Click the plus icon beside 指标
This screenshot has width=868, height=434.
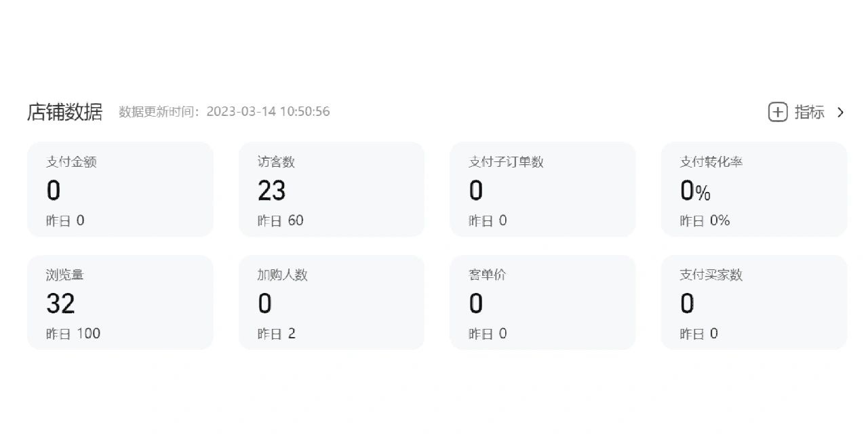(x=777, y=112)
